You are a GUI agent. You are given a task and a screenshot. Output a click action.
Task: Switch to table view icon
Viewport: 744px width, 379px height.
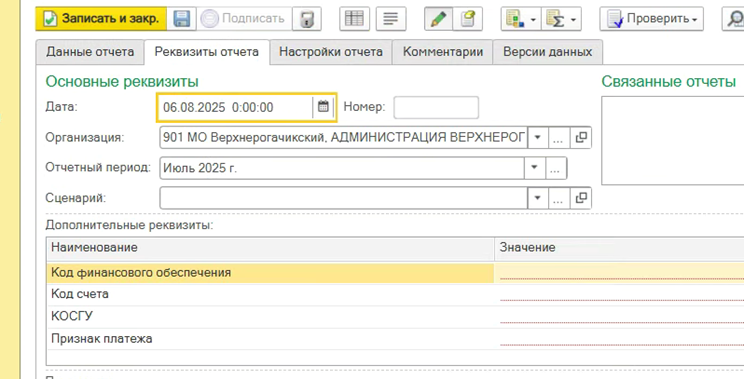click(x=354, y=19)
